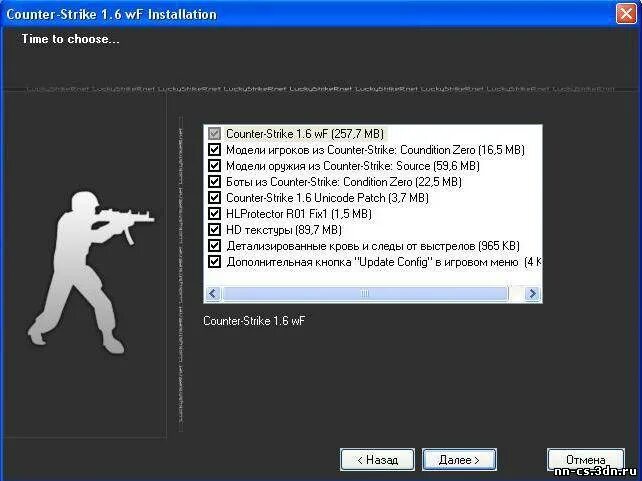The image size is (642, 481).
Task: Click the horizontal scrollbar thumb
Action: [365, 294]
